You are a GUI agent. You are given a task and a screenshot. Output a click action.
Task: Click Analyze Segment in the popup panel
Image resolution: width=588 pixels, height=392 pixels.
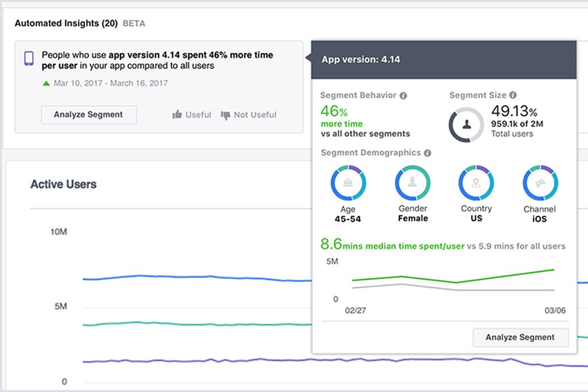click(520, 337)
